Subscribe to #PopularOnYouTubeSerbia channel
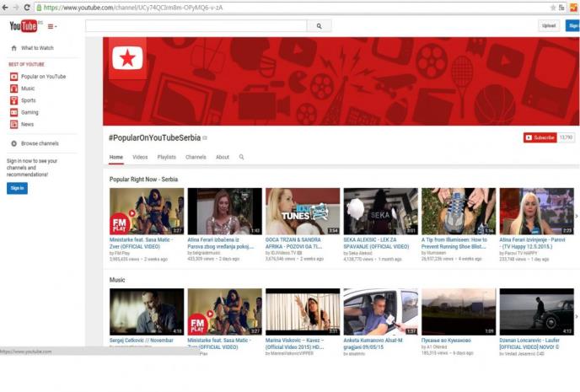This screenshot has height=392, width=580. coord(540,137)
